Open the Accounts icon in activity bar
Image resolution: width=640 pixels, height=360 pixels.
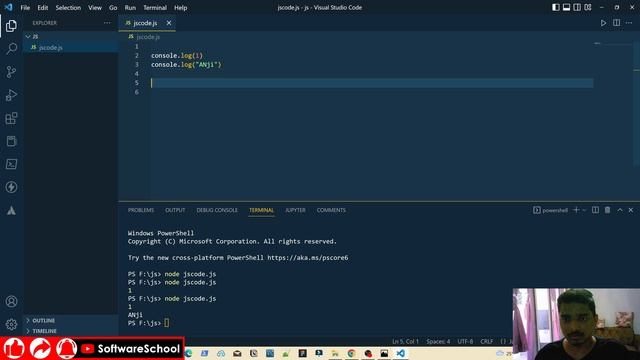click(x=11, y=302)
